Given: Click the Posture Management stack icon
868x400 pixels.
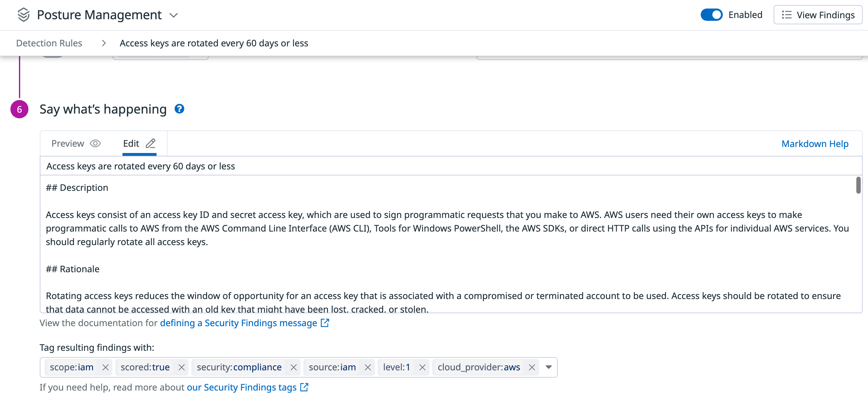Looking at the screenshot, I should point(23,15).
